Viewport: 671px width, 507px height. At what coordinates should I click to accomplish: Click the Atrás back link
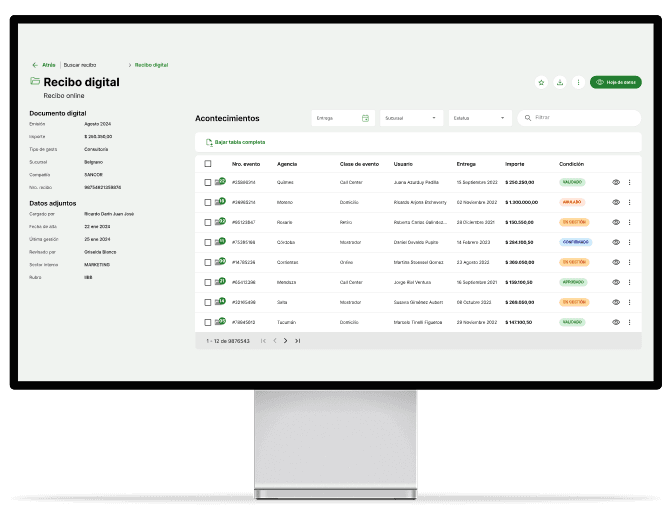[x=44, y=64]
